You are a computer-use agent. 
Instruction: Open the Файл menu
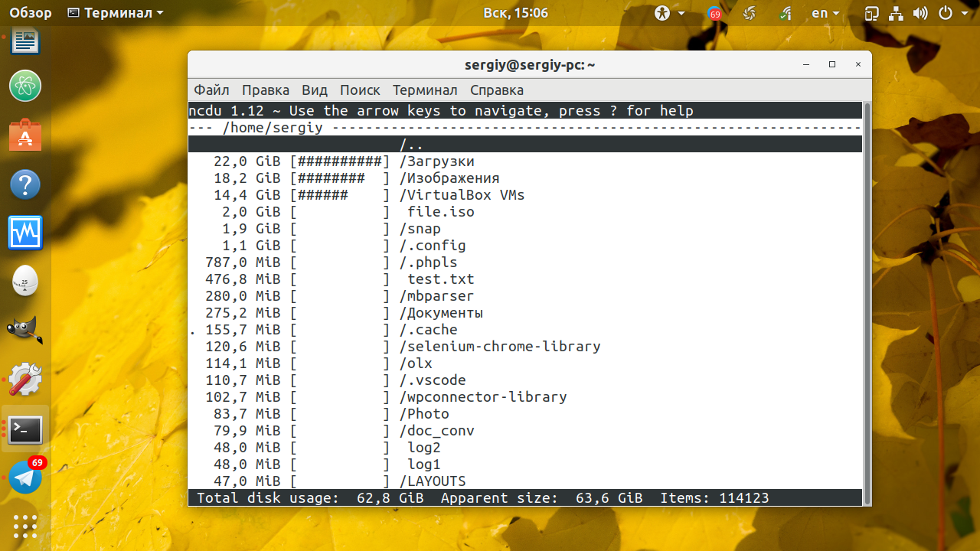211,90
